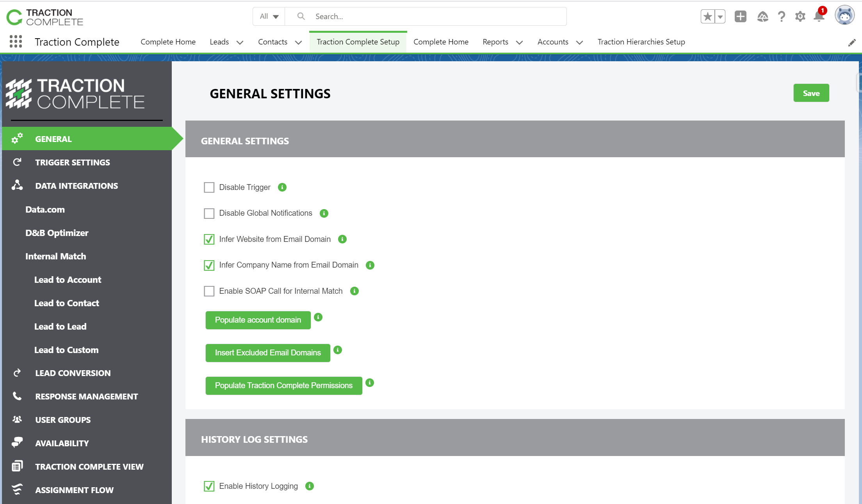Click the Save button
This screenshot has width=862, height=504.
811,93
